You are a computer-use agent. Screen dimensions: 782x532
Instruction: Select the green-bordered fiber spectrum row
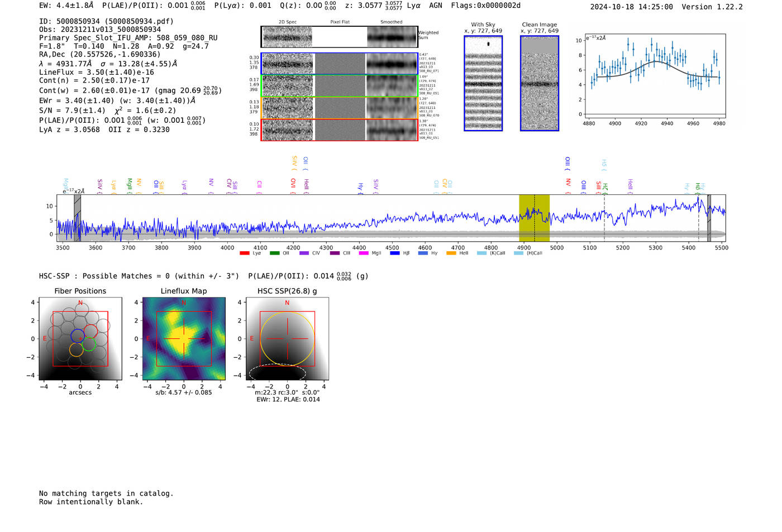tap(340, 86)
